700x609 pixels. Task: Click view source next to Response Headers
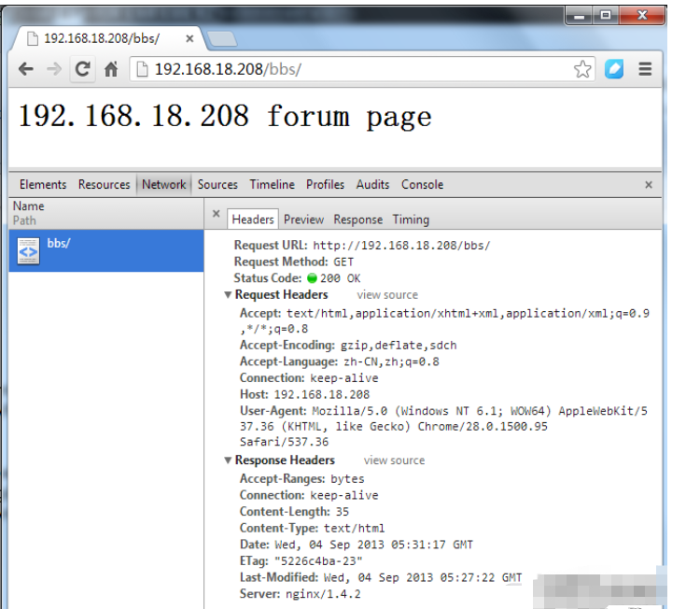point(394,460)
